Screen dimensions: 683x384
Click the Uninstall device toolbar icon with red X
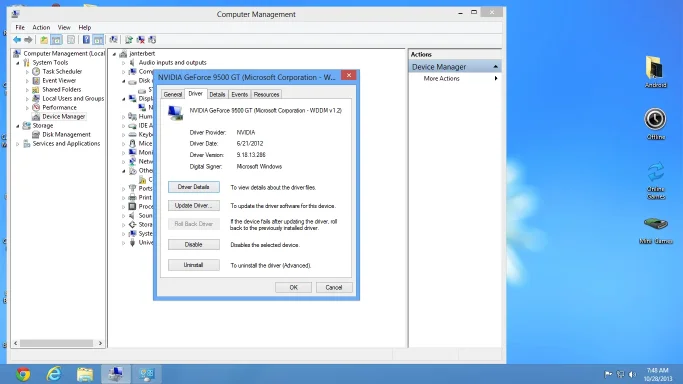coord(141,40)
